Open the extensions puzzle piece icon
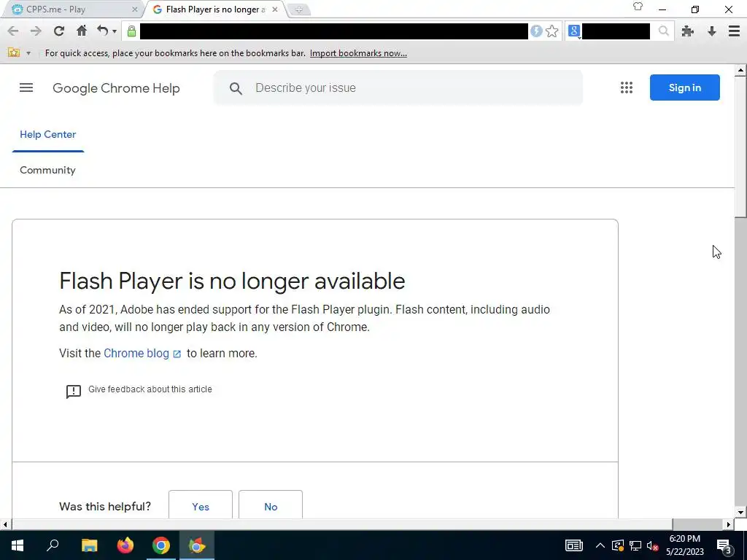The height and width of the screenshot is (560, 747). click(x=687, y=31)
